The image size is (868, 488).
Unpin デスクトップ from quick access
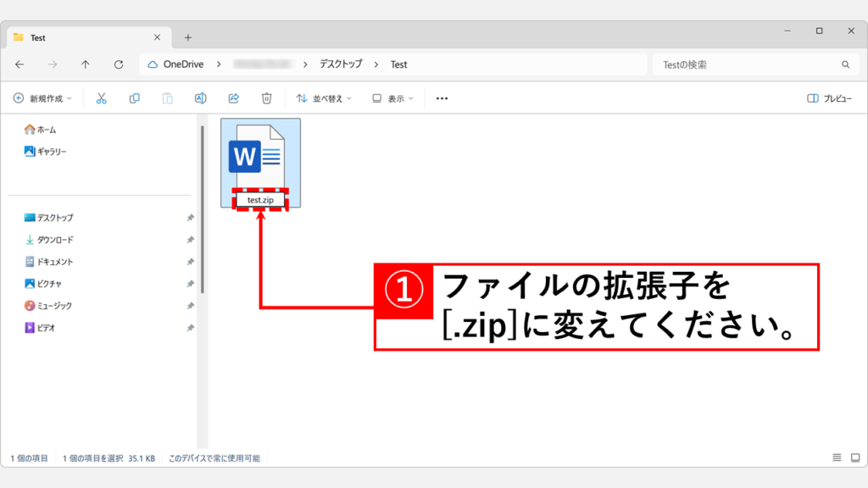191,218
